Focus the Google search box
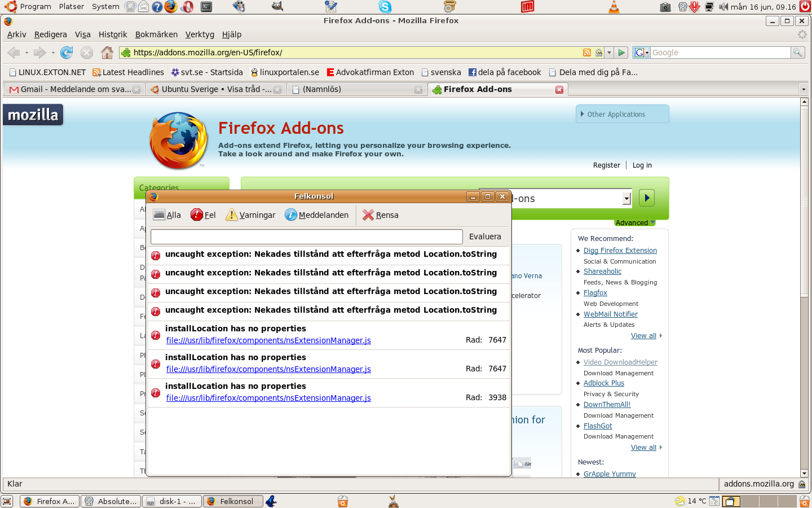Screen dimensions: 812x508 pos(721,52)
